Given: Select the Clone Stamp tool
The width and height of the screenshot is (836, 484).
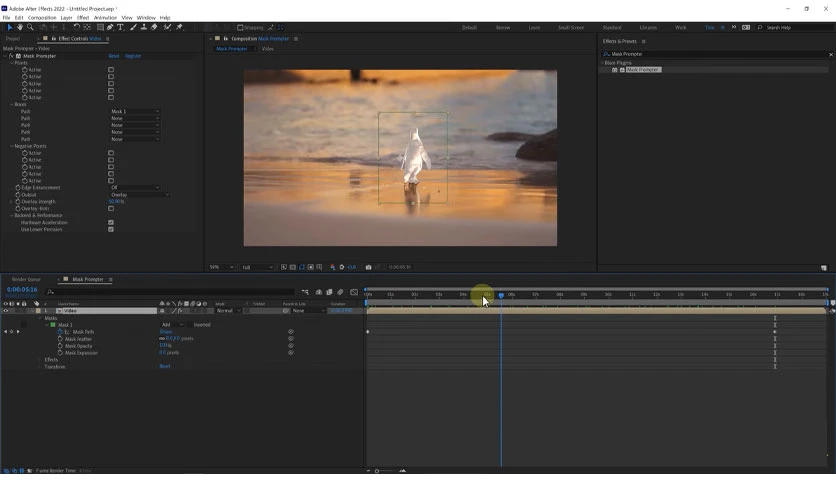Looking at the screenshot, I should point(143,27).
